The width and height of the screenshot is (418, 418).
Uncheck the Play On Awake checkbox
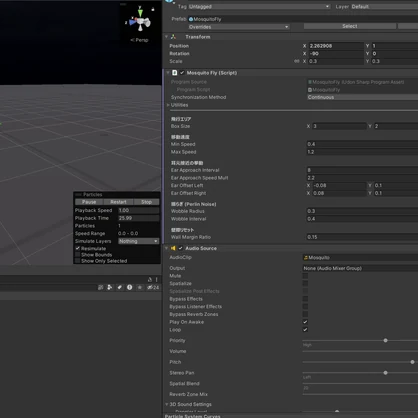tap(305, 322)
